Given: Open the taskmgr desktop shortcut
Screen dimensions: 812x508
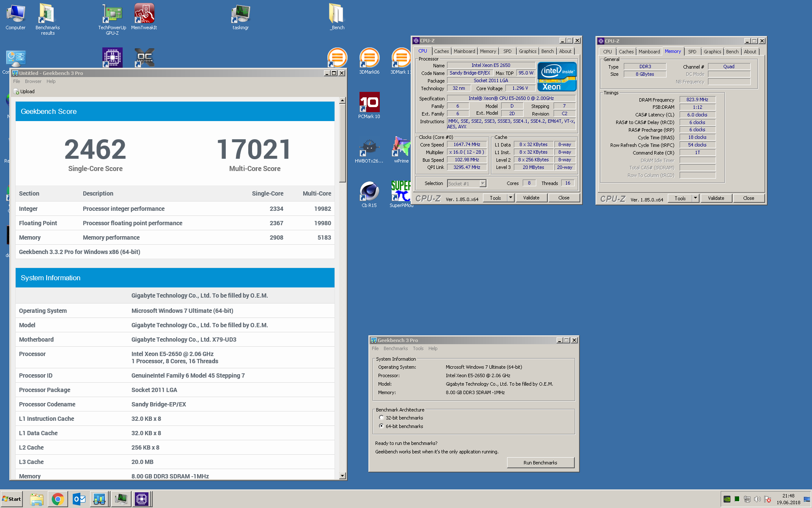Looking at the screenshot, I should pyautogui.click(x=241, y=17).
